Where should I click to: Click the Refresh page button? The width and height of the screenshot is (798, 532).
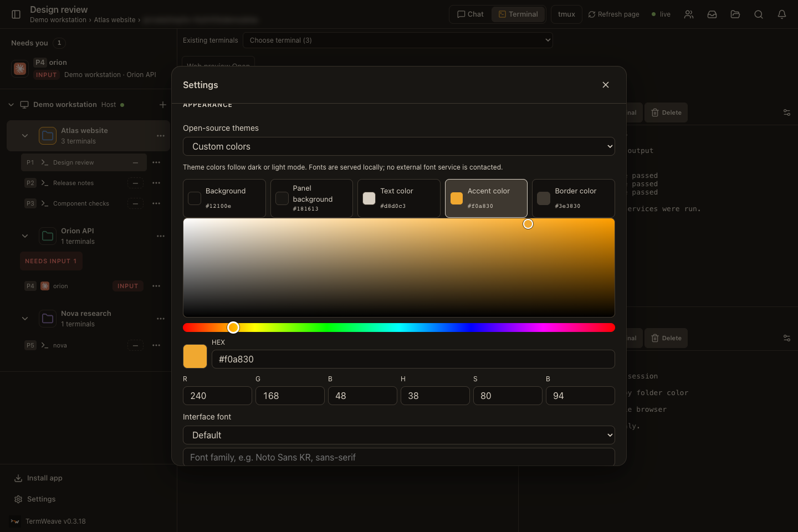(x=614, y=14)
